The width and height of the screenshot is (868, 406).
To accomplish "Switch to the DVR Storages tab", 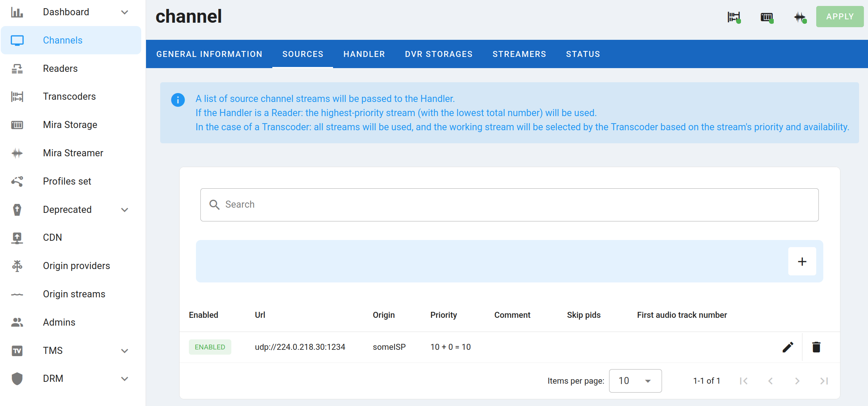I will click(x=438, y=54).
